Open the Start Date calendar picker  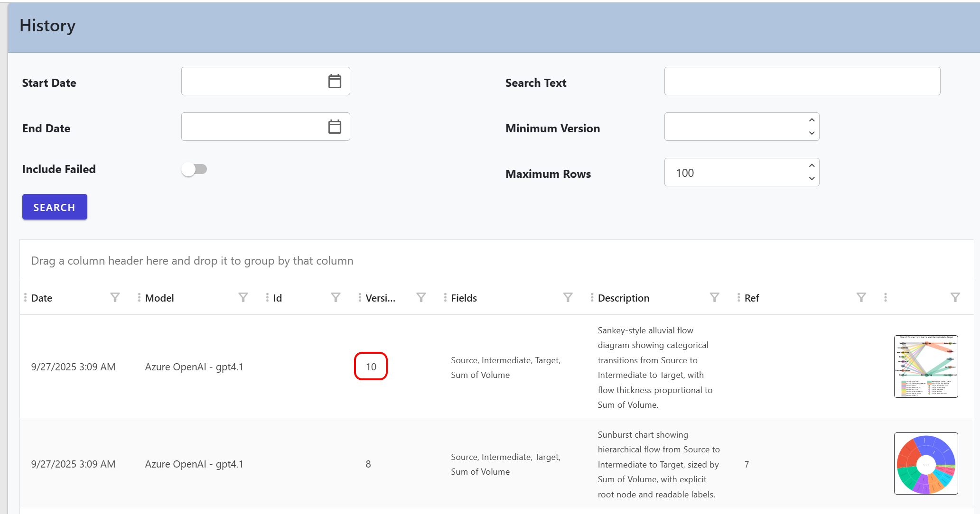pyautogui.click(x=335, y=82)
